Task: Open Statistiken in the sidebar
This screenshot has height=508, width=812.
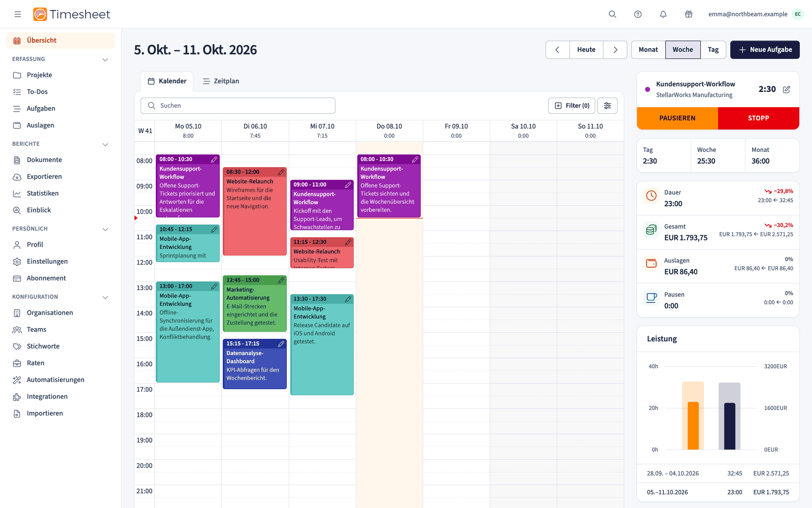Action: pyautogui.click(x=61, y=194)
